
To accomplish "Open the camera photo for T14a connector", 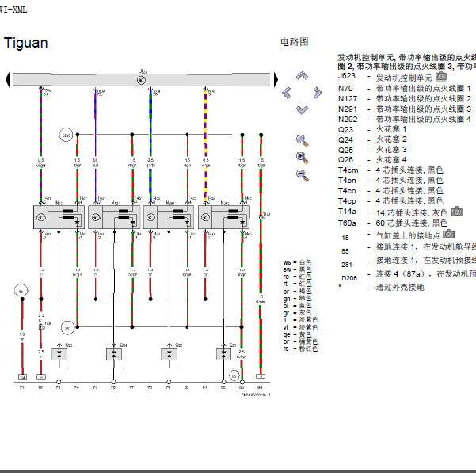I will [456, 212].
